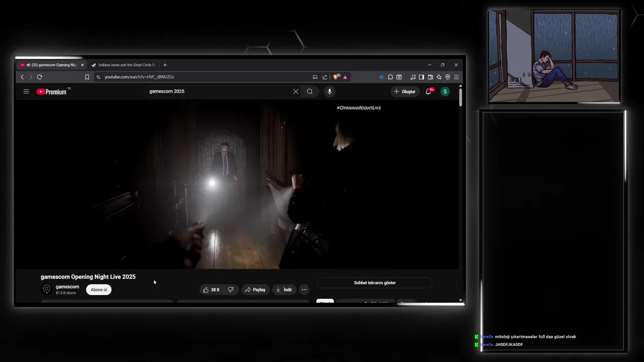This screenshot has height=362, width=644.
Task: Click 'Sohbet tekrarını göster' button
Action: [375, 283]
